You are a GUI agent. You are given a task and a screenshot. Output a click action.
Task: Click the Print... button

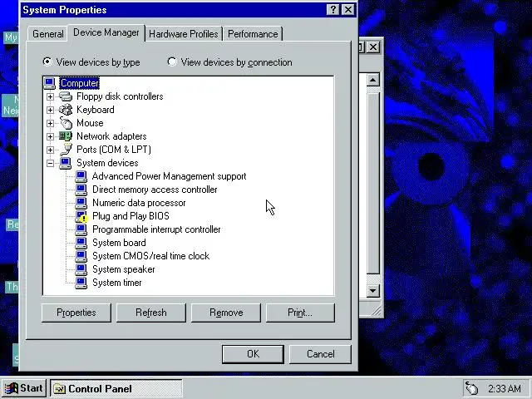[300, 313]
